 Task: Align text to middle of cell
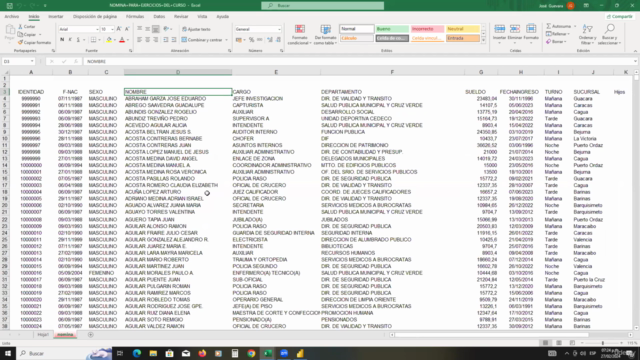tap(147, 29)
